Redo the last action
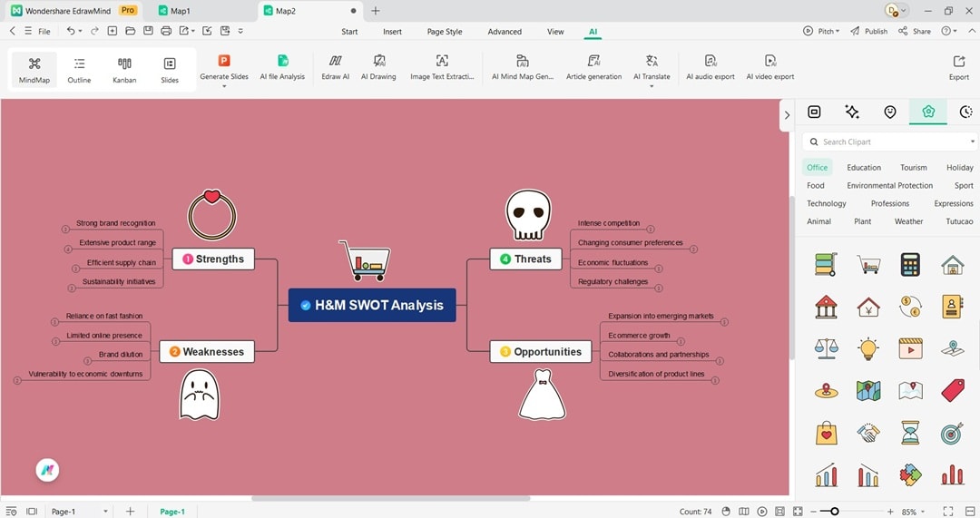The image size is (980, 518). [x=94, y=31]
